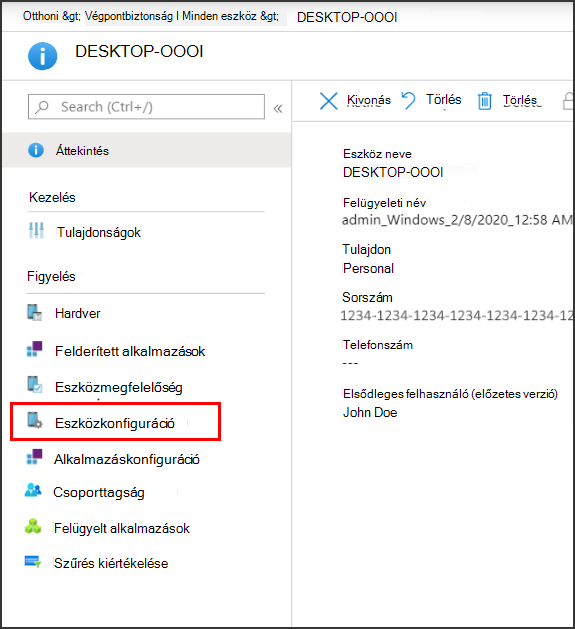Click the trash can icon in the toolbar
Screen dimensions: 575x629
click(x=485, y=101)
